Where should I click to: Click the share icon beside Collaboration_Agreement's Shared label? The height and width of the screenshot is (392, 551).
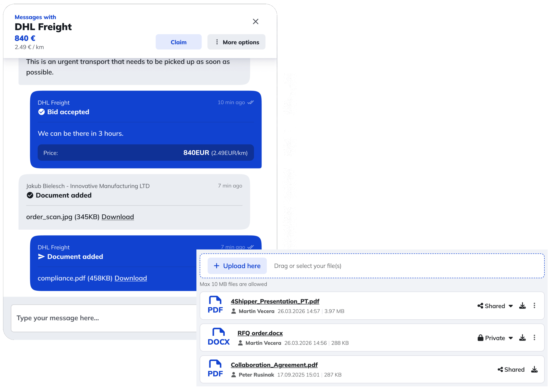click(x=500, y=369)
